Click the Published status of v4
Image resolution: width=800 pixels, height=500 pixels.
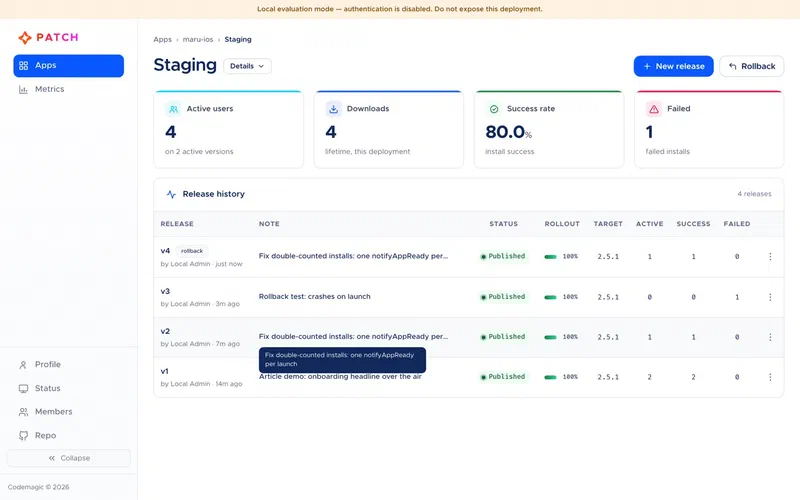(503, 256)
